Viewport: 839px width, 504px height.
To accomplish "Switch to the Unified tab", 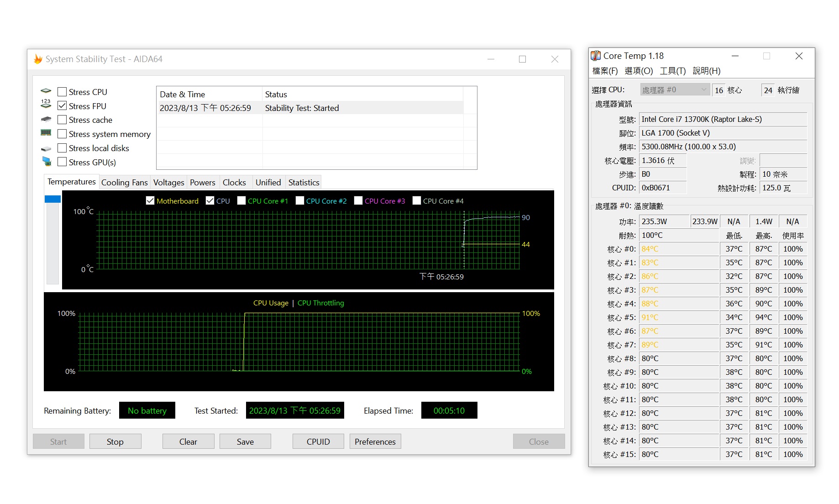I will (x=268, y=183).
